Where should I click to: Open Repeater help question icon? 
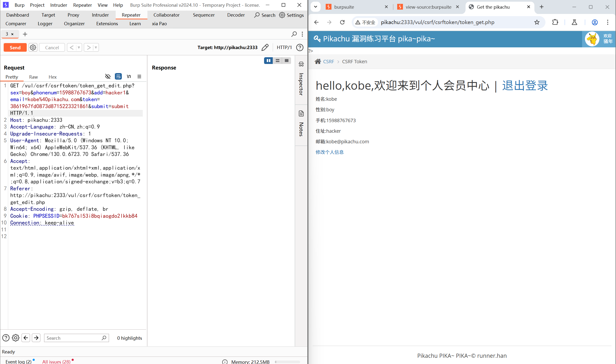pyautogui.click(x=300, y=47)
